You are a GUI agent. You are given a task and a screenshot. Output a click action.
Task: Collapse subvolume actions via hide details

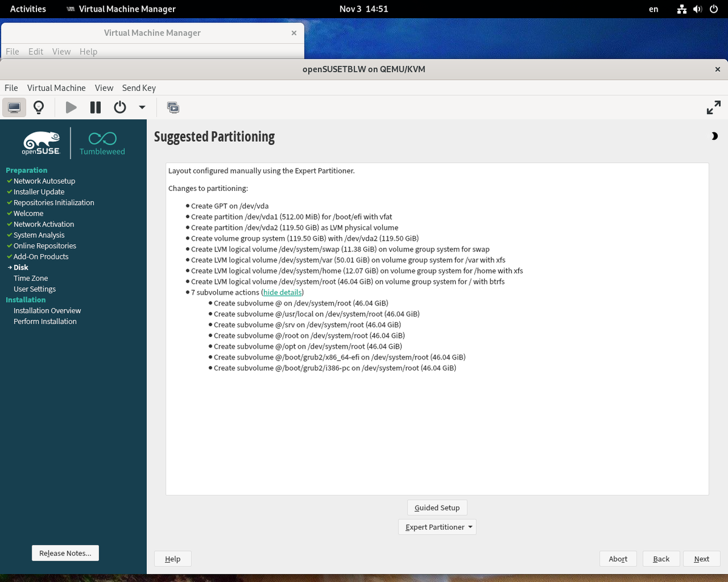pos(282,292)
